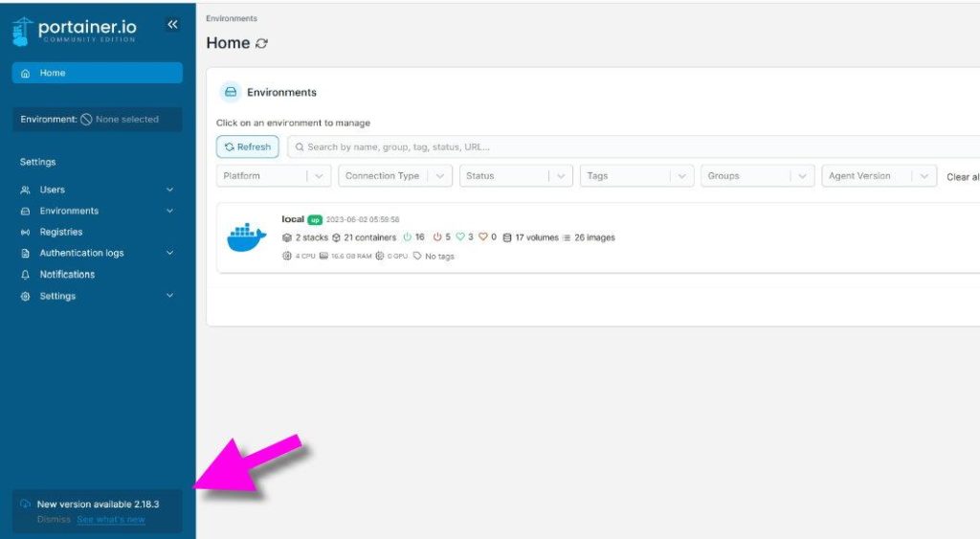Click the search magnifier icon
Screen dimensions: 980x539
coord(300,146)
